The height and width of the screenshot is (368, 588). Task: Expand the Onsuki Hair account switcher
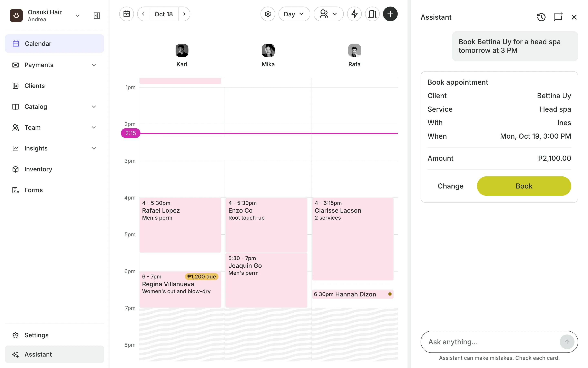(78, 16)
